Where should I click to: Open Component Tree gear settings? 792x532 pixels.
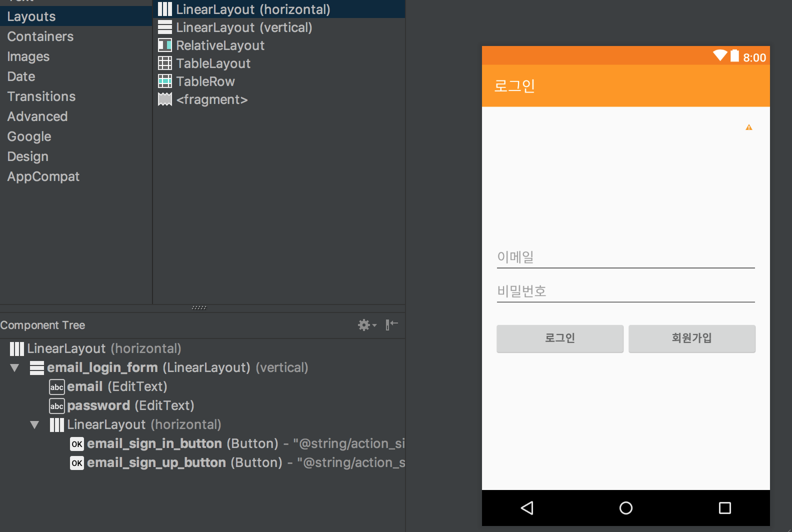pyautogui.click(x=367, y=325)
